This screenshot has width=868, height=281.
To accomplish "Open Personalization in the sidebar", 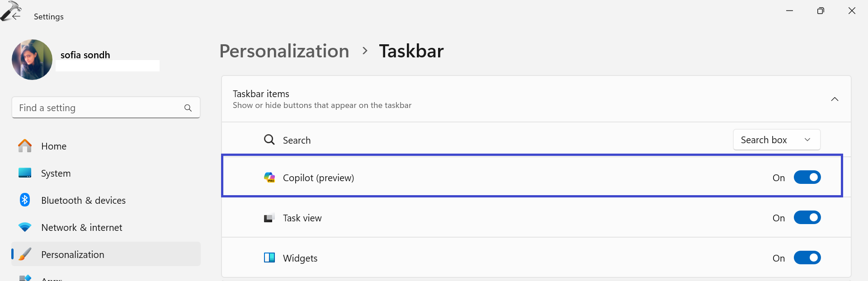I will 73,254.
